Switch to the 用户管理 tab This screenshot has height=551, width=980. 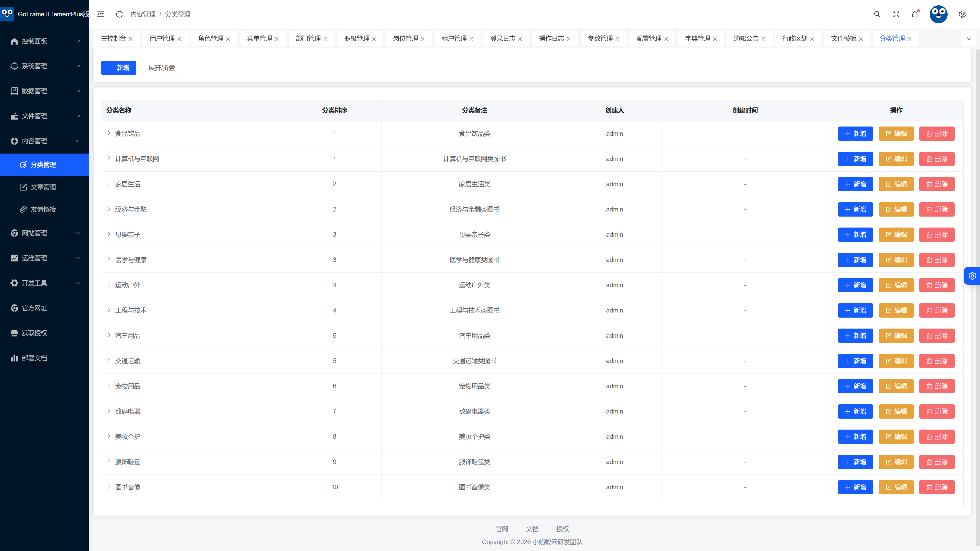coord(162,39)
